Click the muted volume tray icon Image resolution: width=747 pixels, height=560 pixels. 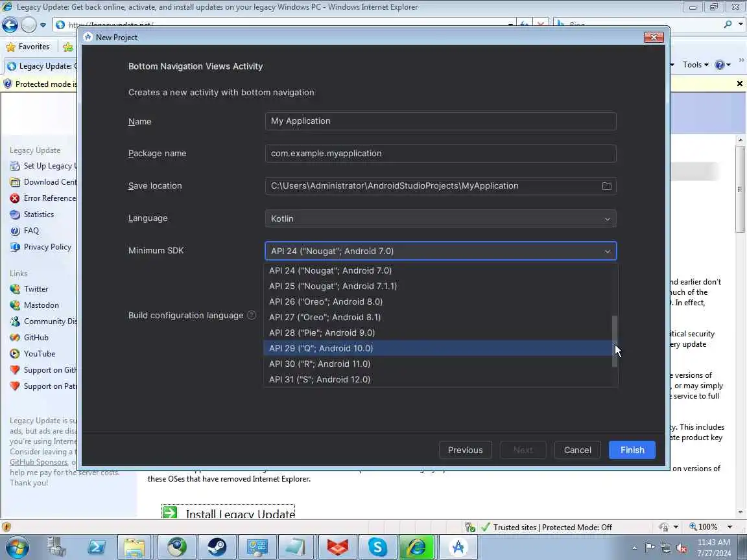tap(682, 548)
